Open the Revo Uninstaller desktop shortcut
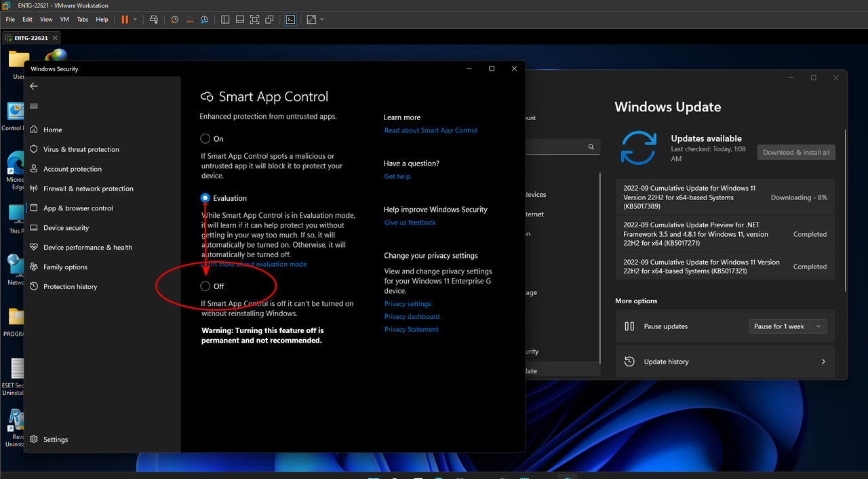 (x=14, y=428)
